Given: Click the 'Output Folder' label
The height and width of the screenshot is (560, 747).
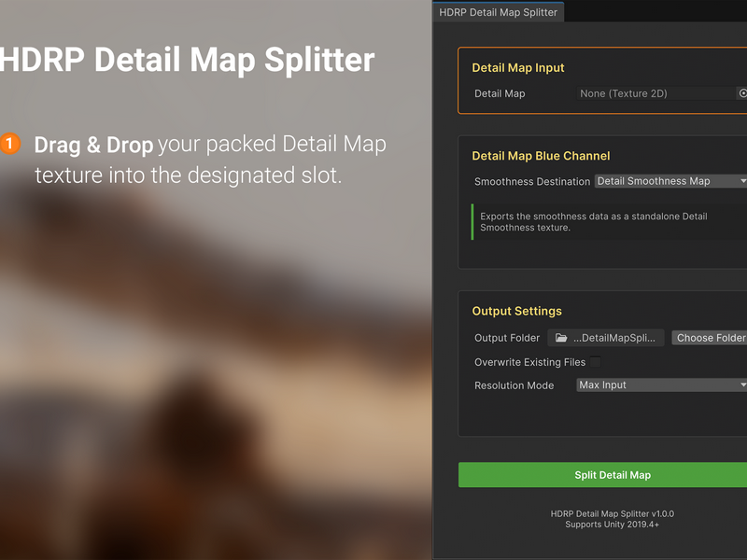Looking at the screenshot, I should pyautogui.click(x=507, y=338).
